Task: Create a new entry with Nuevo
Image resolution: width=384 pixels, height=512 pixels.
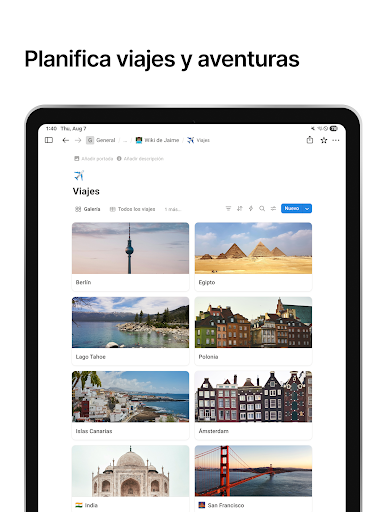Action: pos(292,208)
